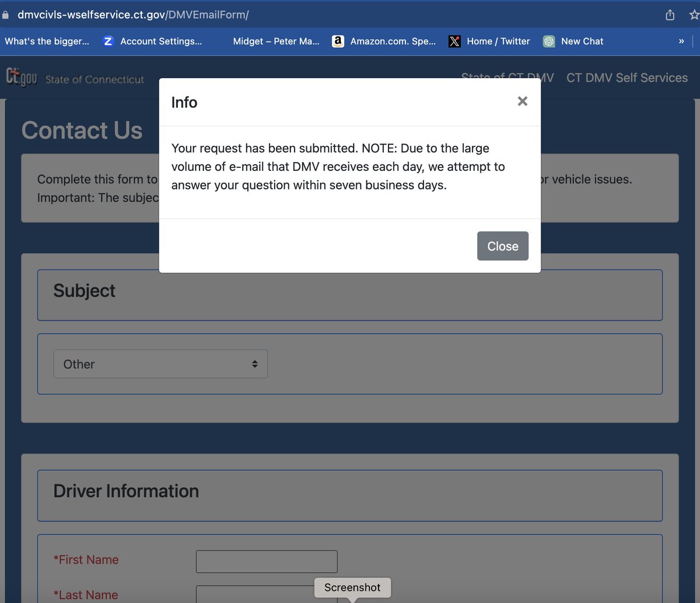Click the X Twitter favicon
The image size is (700, 603).
coord(454,41)
